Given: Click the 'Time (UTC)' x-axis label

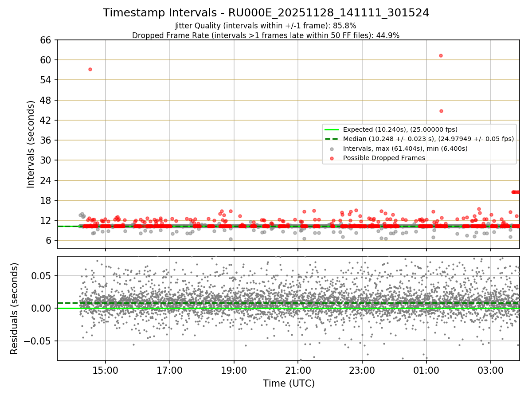Looking at the screenshot, I should 289,383.
